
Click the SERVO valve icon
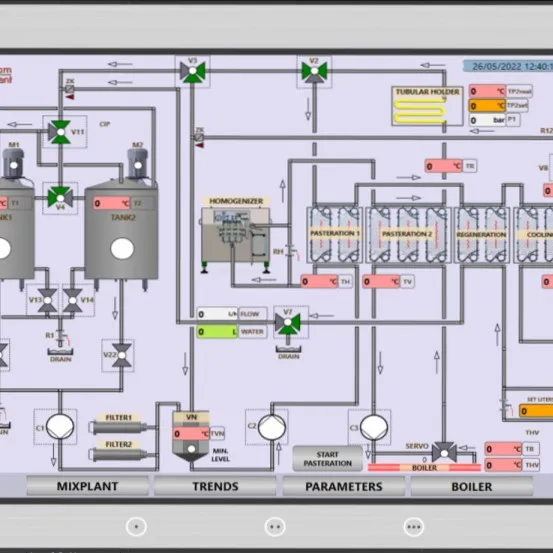click(444, 452)
